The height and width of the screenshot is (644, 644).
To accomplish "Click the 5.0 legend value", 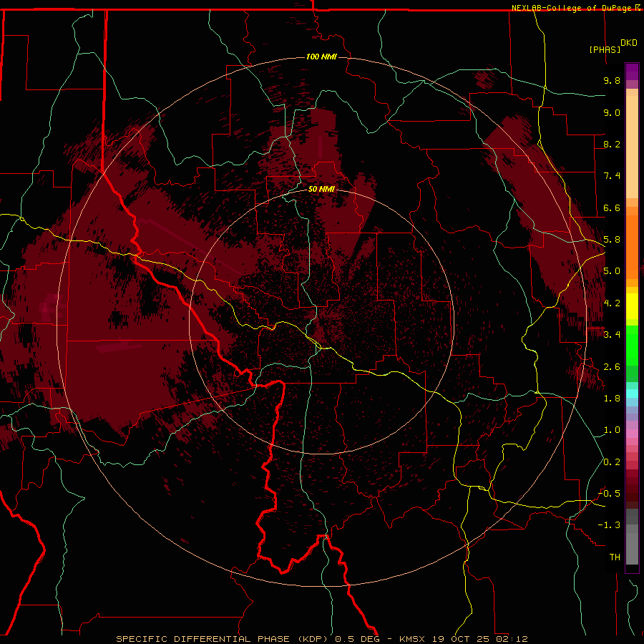I will tap(612, 271).
